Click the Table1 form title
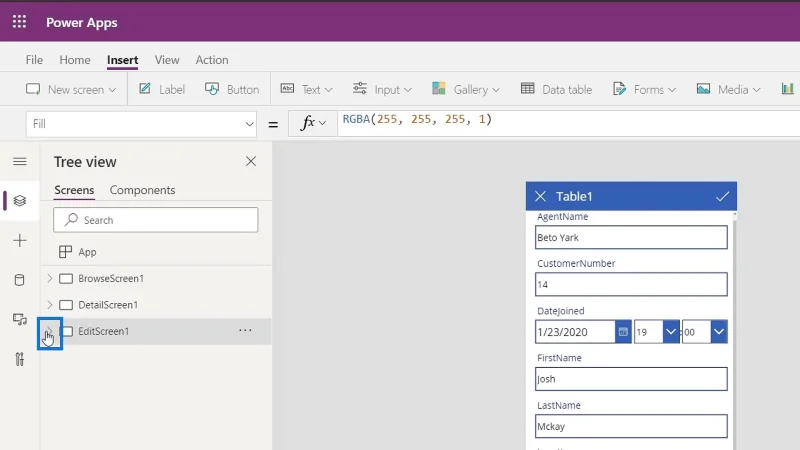 point(574,196)
